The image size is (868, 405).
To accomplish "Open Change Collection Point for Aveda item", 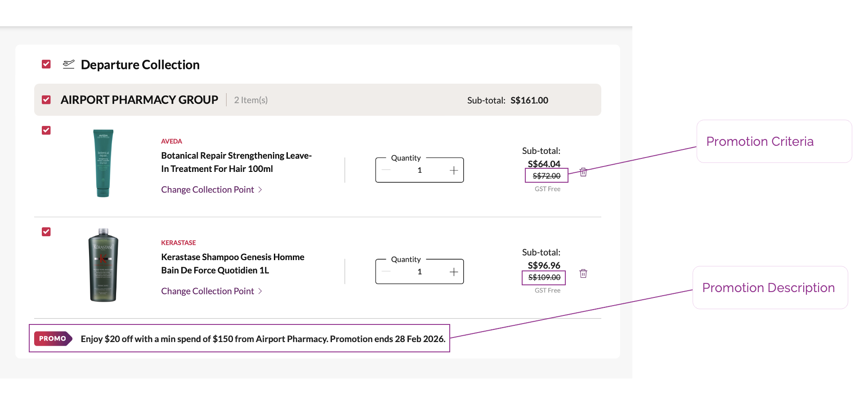I will click(207, 190).
